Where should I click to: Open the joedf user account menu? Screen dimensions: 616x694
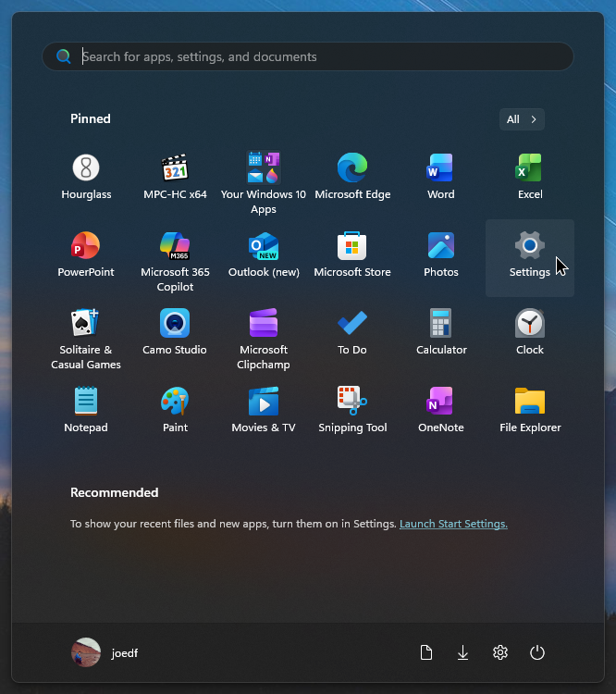[105, 652]
